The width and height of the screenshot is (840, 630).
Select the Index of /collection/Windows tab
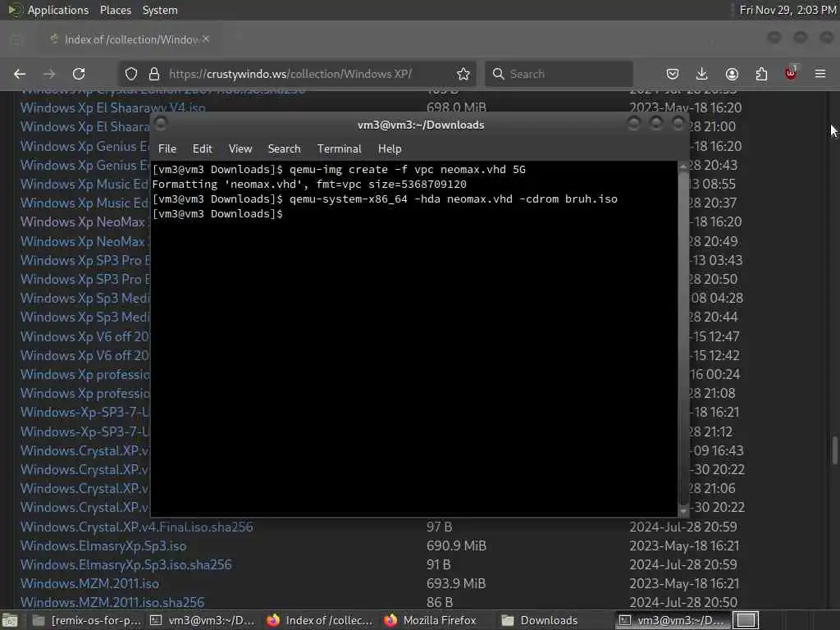[x=129, y=39]
